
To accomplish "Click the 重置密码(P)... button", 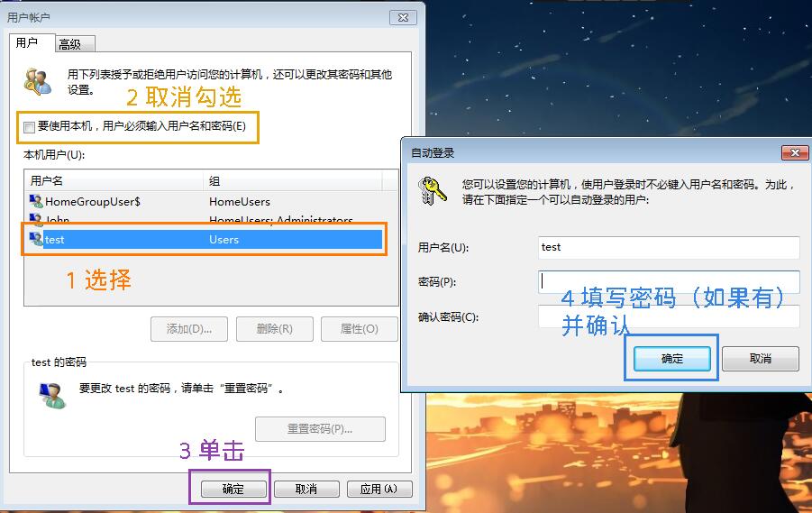I will tap(320, 429).
